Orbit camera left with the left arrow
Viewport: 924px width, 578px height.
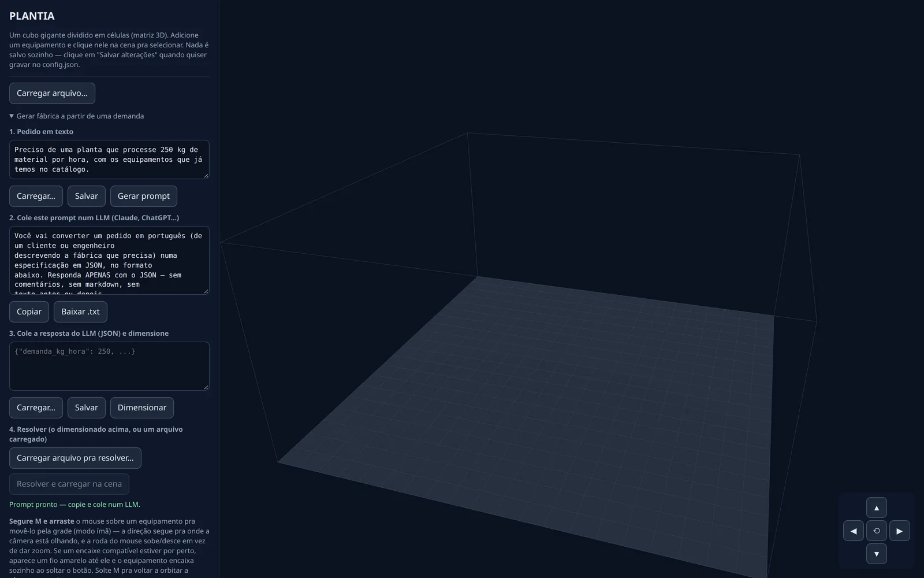pos(853,531)
